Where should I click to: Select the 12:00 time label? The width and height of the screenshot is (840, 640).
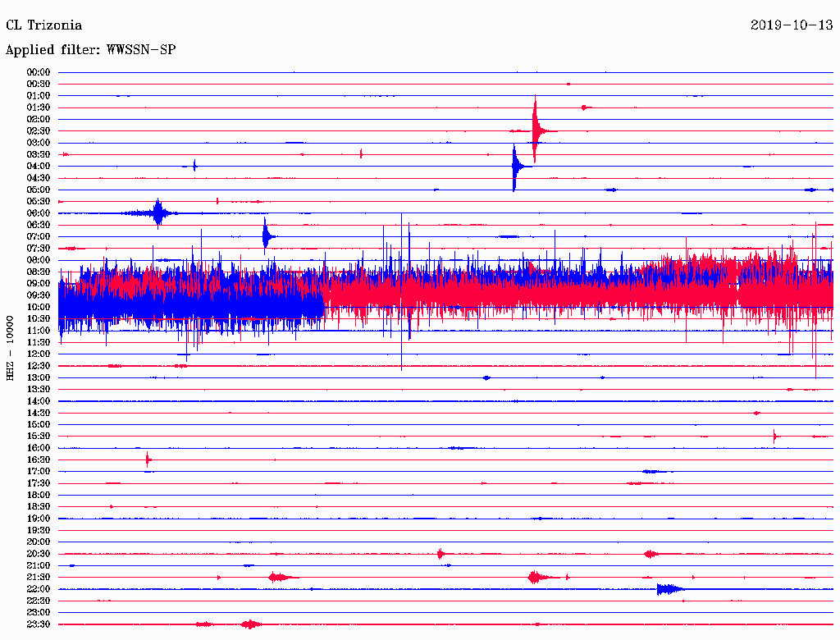[x=39, y=354]
